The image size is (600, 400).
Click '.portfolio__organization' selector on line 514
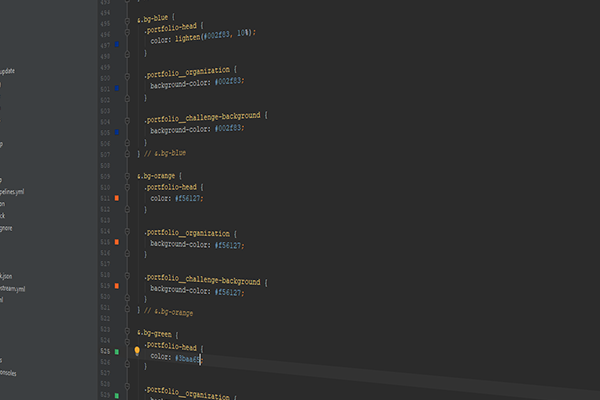tap(187, 233)
